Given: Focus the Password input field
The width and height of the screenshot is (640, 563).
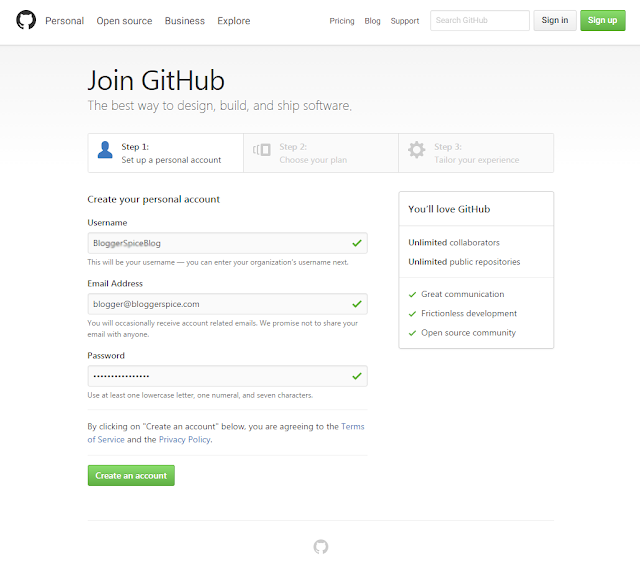Looking at the screenshot, I should click(x=227, y=376).
